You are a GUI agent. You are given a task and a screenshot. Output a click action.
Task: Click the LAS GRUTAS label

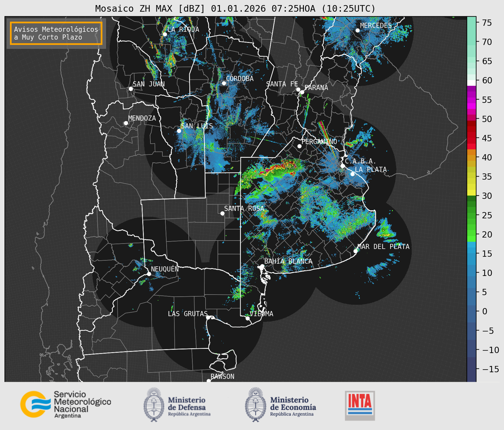pos(188,314)
